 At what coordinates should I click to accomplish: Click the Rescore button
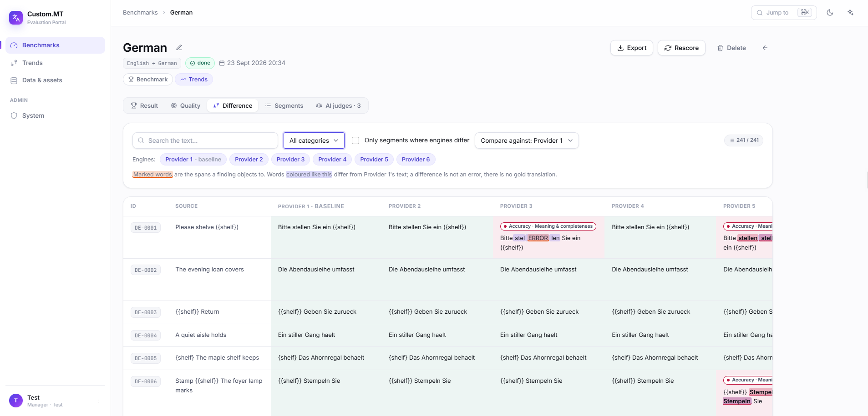click(x=681, y=48)
